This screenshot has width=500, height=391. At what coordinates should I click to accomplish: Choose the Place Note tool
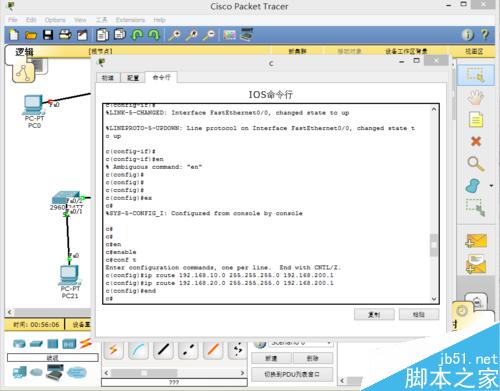tap(476, 120)
